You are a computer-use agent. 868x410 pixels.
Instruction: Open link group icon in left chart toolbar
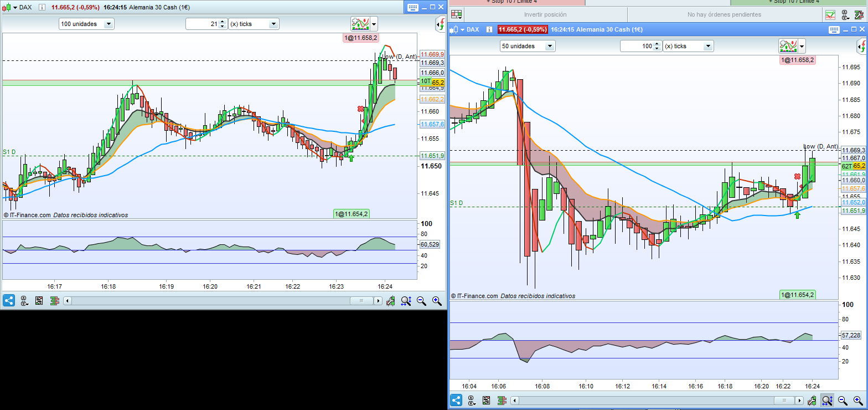(x=24, y=300)
